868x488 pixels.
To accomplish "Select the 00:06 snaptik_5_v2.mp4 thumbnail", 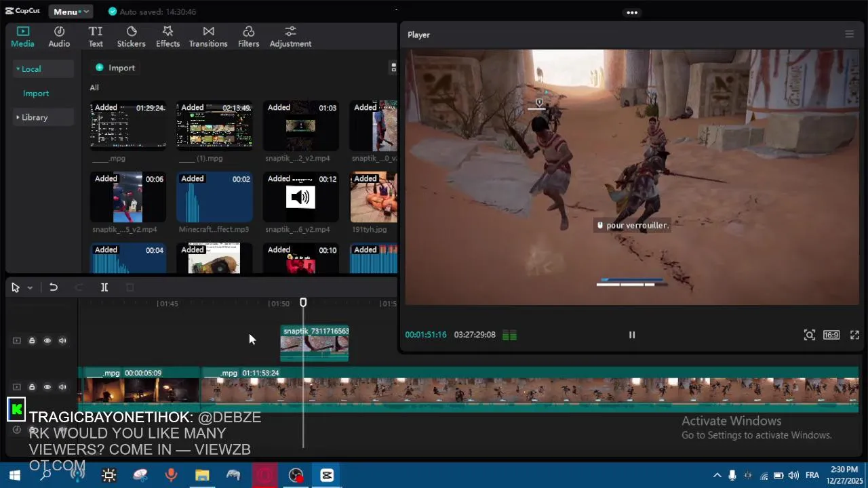I will 128,197.
